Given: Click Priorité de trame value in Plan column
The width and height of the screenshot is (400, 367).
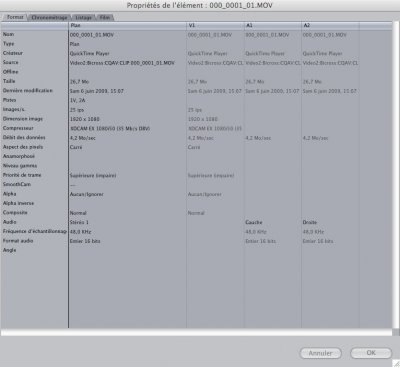Looking at the screenshot, I should [93, 175].
